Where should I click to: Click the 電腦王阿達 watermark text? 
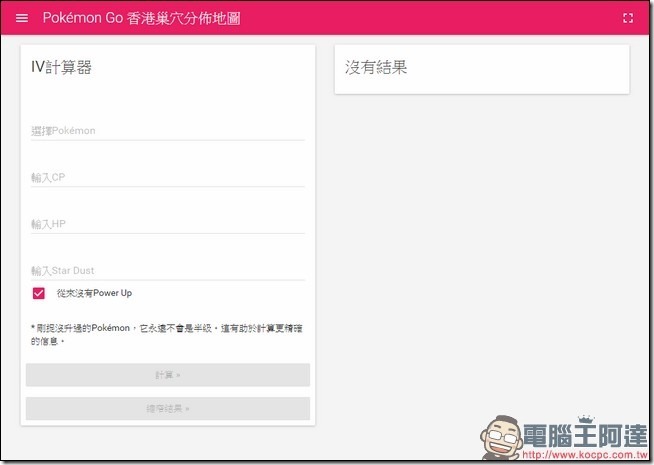pos(590,431)
